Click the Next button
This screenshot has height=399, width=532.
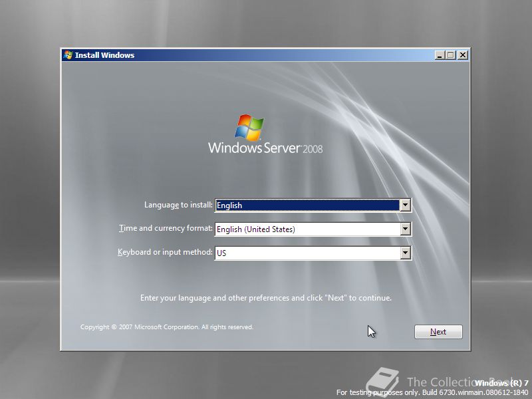[x=438, y=332]
